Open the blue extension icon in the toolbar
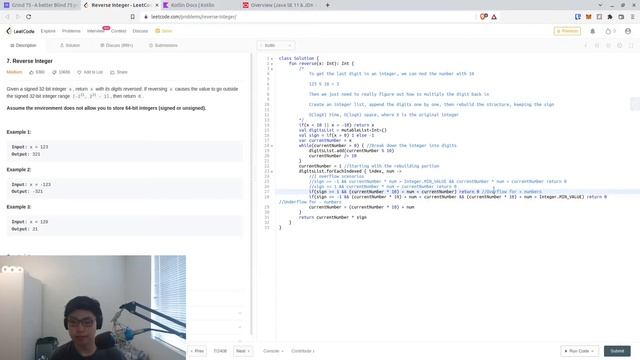The image size is (640, 360). [x=578, y=17]
